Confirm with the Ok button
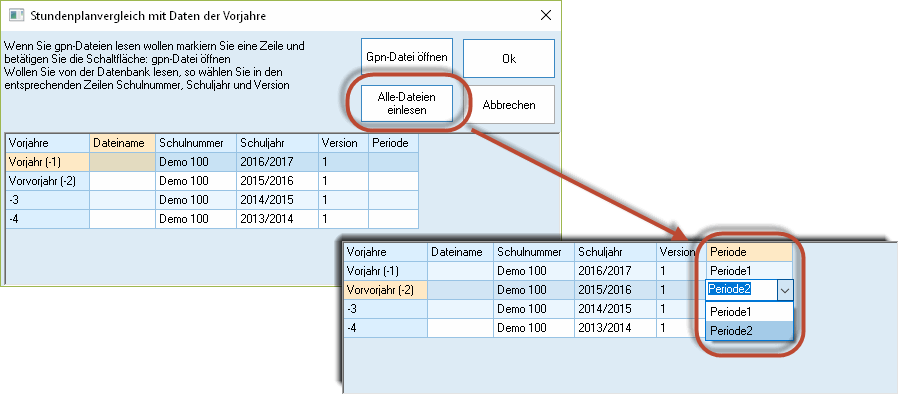Image resolution: width=898 pixels, height=394 pixels. (509, 58)
